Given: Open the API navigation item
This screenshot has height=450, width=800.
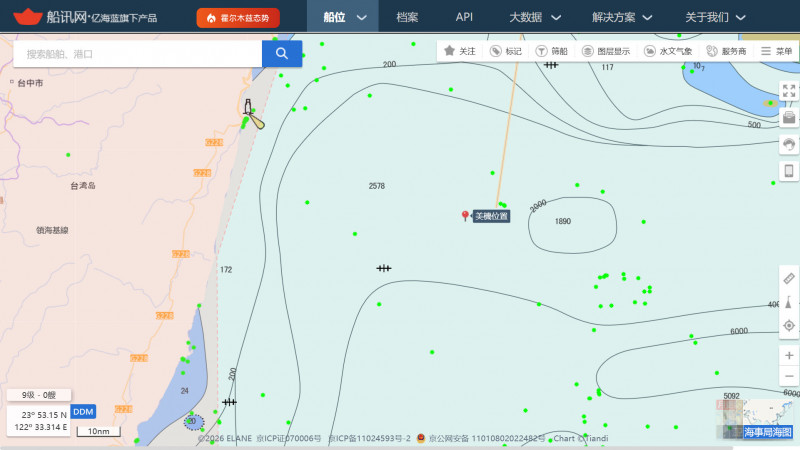Looking at the screenshot, I should [464, 17].
